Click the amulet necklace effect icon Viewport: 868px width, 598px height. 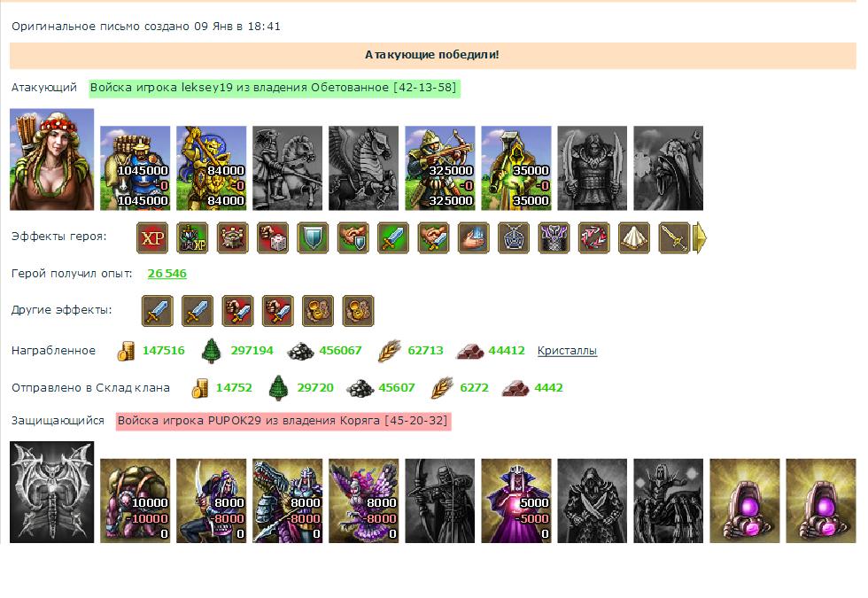(x=514, y=238)
